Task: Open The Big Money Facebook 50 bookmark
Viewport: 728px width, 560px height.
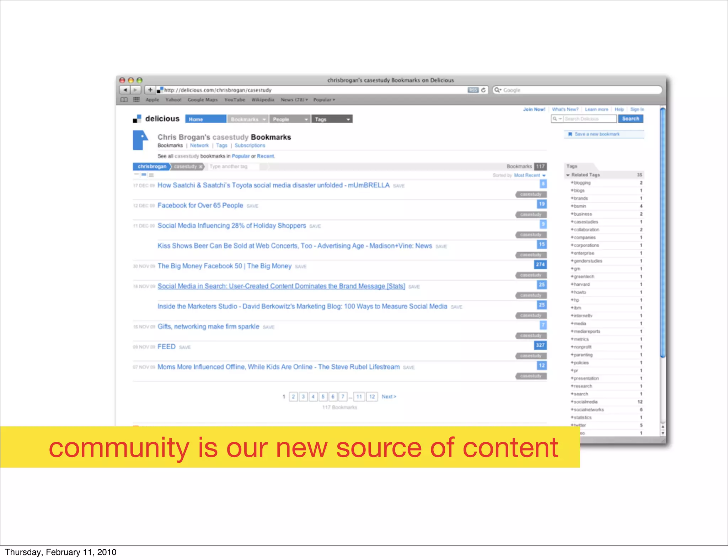Action: pos(224,266)
